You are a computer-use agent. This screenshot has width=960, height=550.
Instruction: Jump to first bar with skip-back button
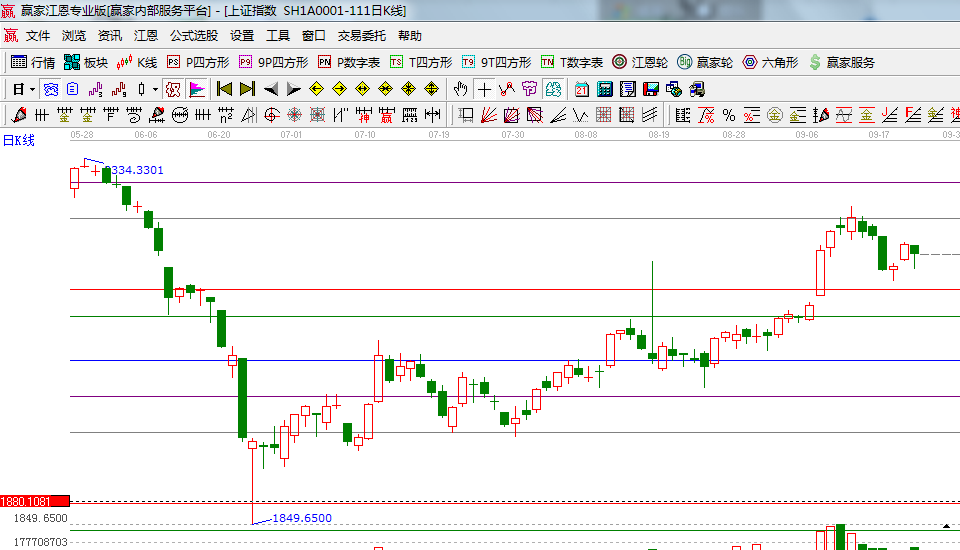[224, 89]
